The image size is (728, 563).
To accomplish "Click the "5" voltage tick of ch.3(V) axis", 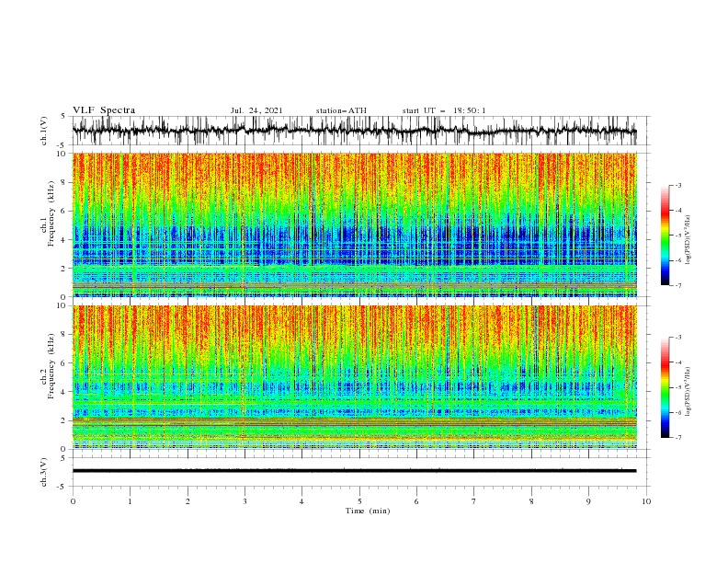I will (x=63, y=457).
